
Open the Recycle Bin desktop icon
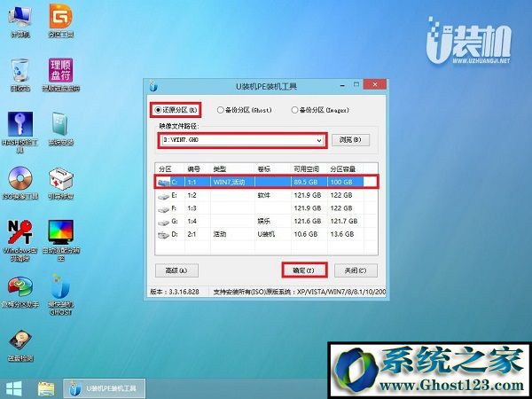tap(20, 74)
